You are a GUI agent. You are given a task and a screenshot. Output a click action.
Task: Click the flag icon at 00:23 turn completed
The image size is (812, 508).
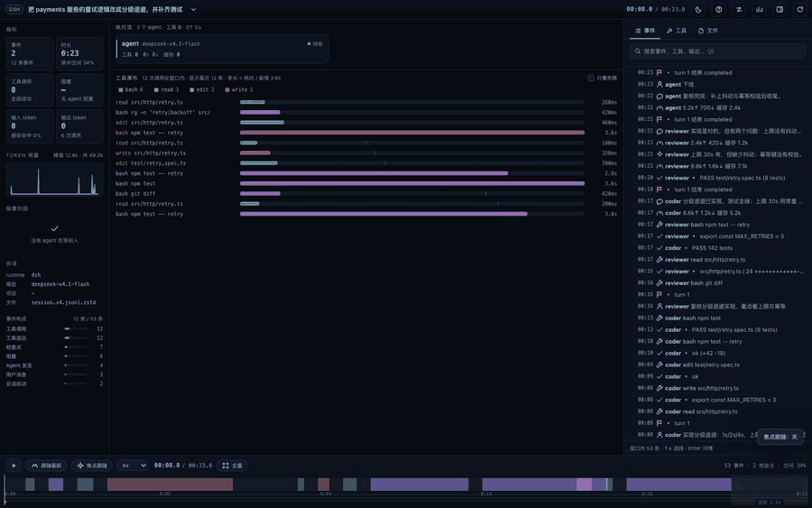pos(660,72)
